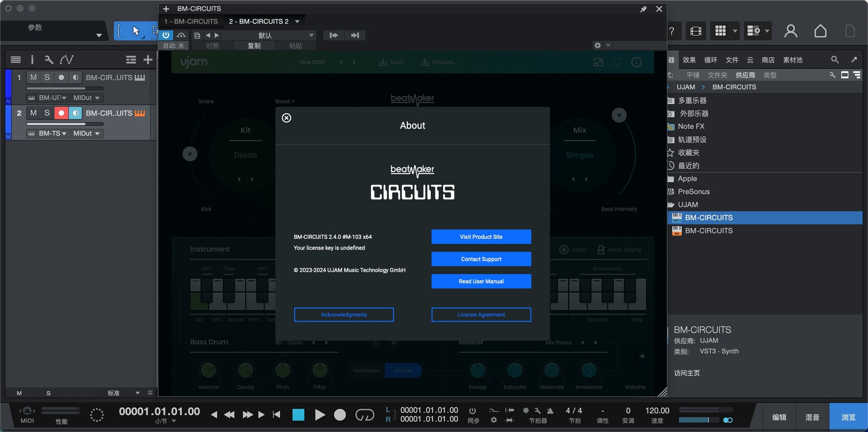Image resolution: width=868 pixels, height=432 pixels.
Task: Open the 默认 preset dropdown
Action: 269,35
